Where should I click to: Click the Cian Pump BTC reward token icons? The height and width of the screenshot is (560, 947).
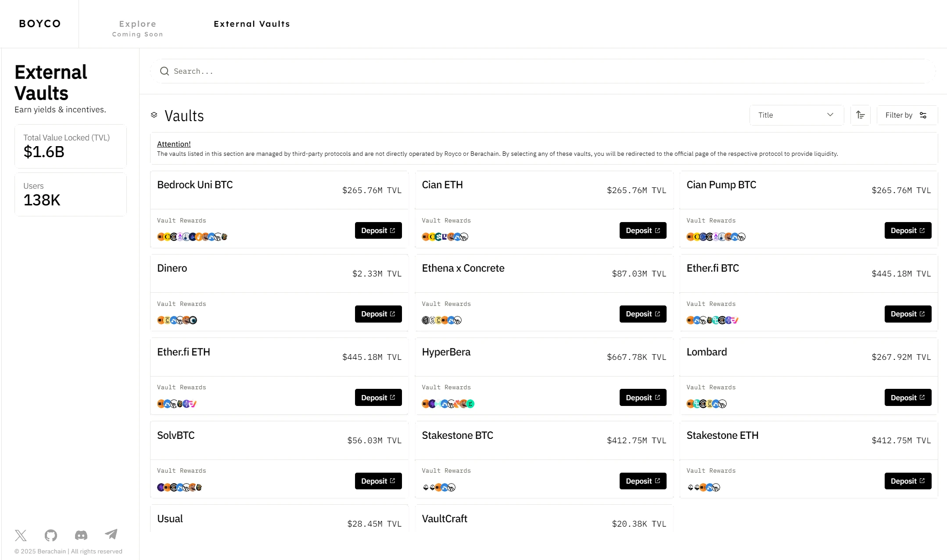[x=716, y=237]
